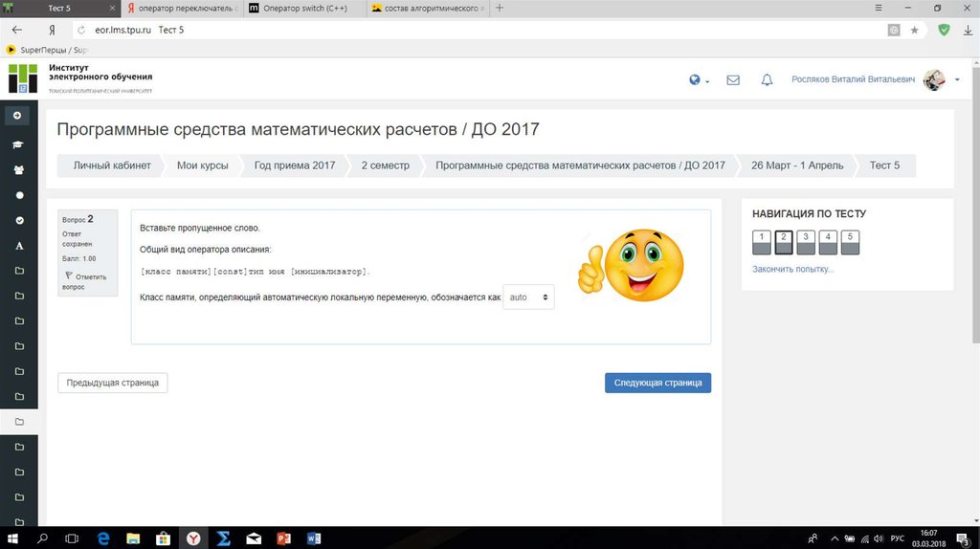Open Росляков Виталий Витальевич profile name
This screenshot has width=980, height=549.
pyautogui.click(x=853, y=80)
